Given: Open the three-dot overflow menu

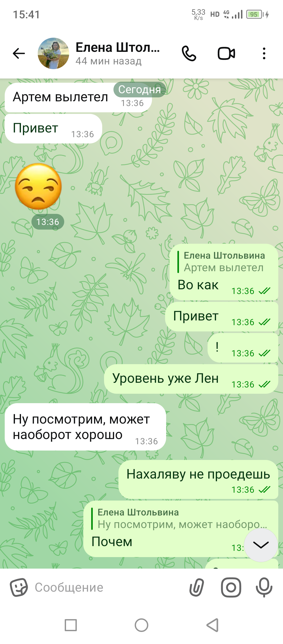Looking at the screenshot, I should [264, 53].
